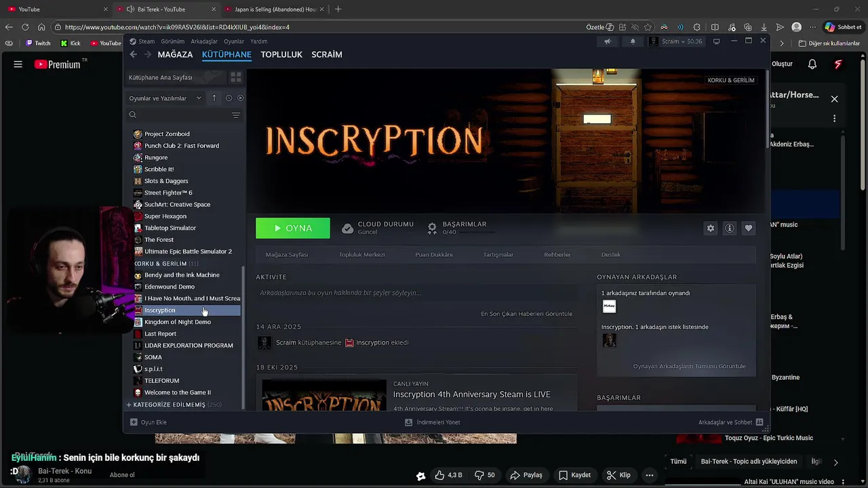Open YouTube video more actions menu
Viewport: 868px width, 488px height.
point(649,475)
